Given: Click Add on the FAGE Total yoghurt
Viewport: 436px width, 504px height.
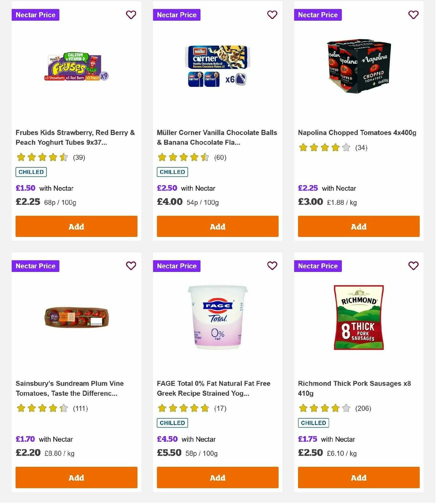Looking at the screenshot, I should point(217,477).
